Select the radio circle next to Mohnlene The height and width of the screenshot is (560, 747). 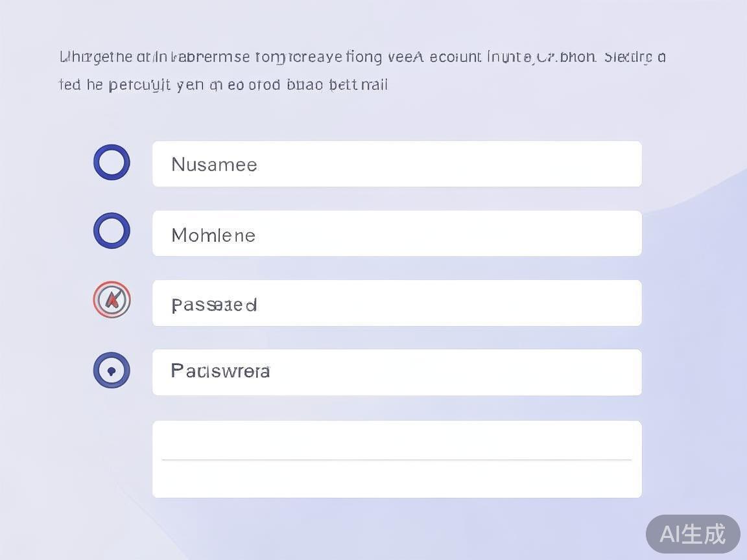[x=112, y=231]
